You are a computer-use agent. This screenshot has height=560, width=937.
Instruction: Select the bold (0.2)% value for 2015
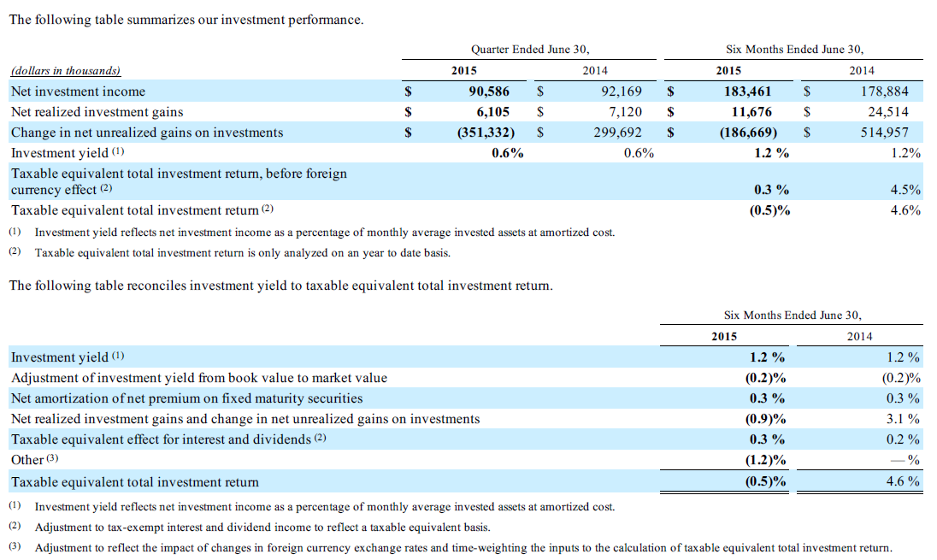pos(765,378)
